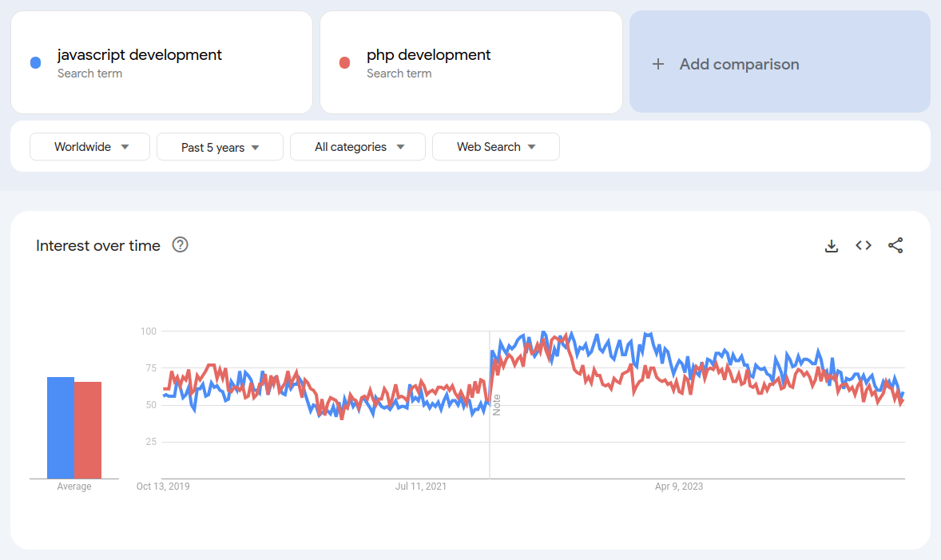Toggle the Add comparison panel

tap(779, 62)
